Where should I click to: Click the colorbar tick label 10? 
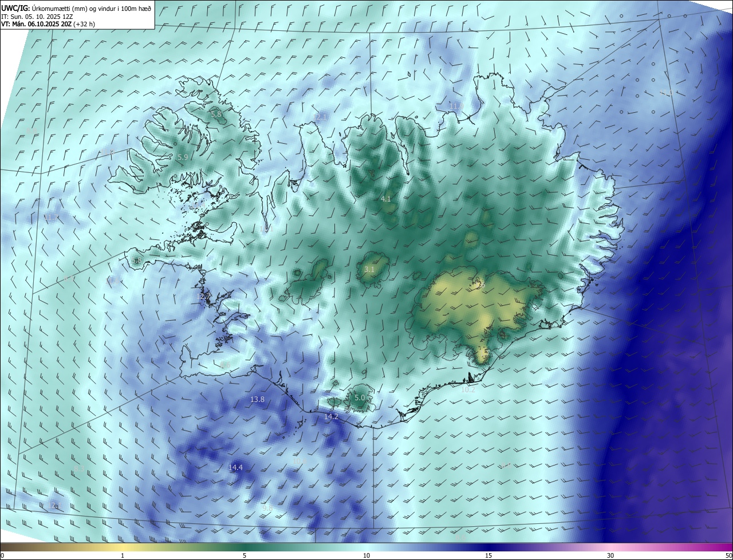366,555
